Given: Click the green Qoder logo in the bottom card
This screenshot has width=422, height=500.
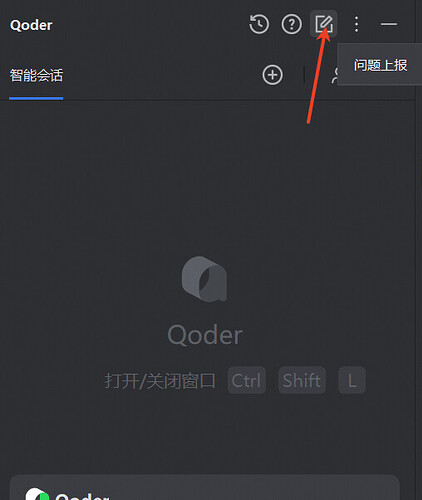Looking at the screenshot, I should point(37,494).
